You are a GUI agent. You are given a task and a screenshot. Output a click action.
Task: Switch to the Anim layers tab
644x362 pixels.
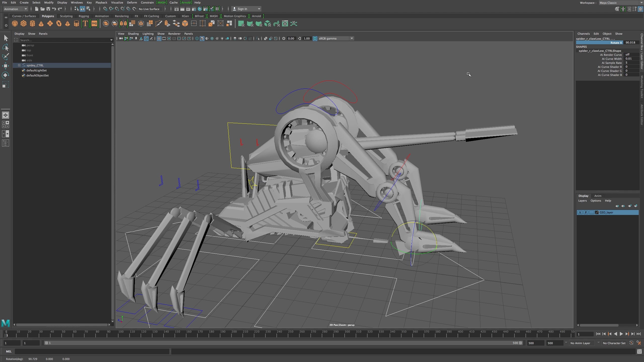[598, 196]
